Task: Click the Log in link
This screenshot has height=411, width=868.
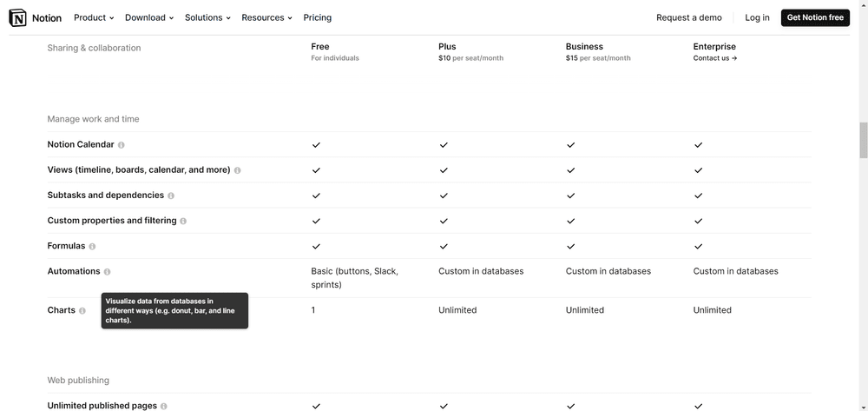Action: (757, 17)
